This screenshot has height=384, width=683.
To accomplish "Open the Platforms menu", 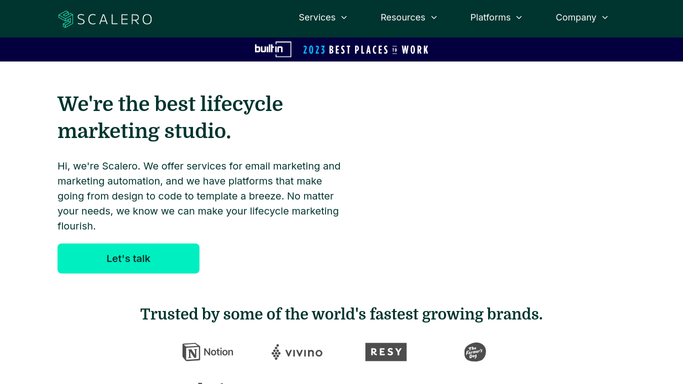I will pyautogui.click(x=490, y=17).
